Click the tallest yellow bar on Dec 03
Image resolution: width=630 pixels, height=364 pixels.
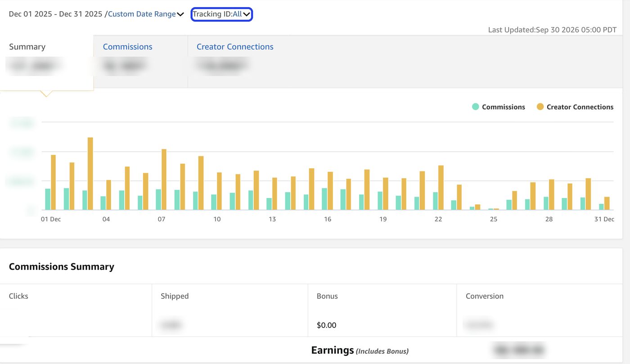90,174
